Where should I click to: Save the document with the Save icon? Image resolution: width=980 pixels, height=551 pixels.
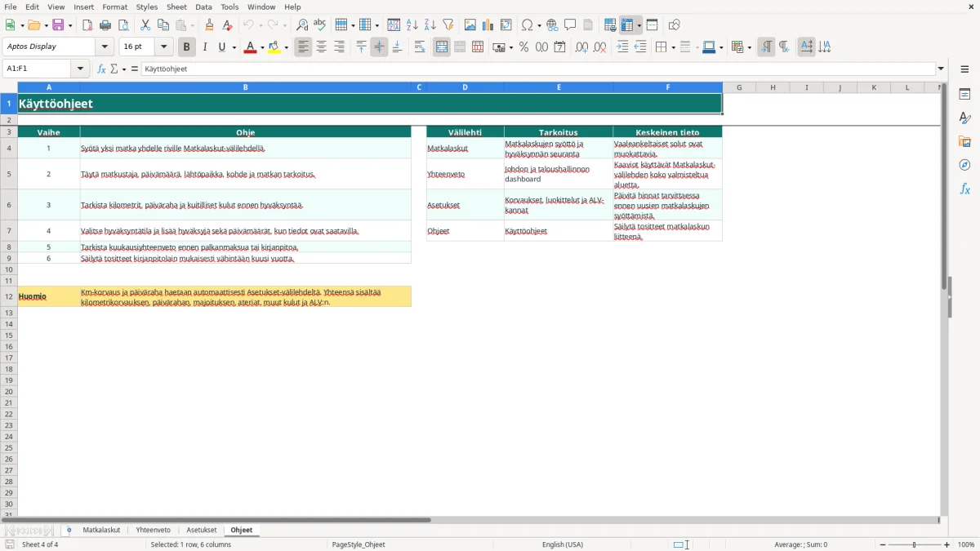coord(58,25)
